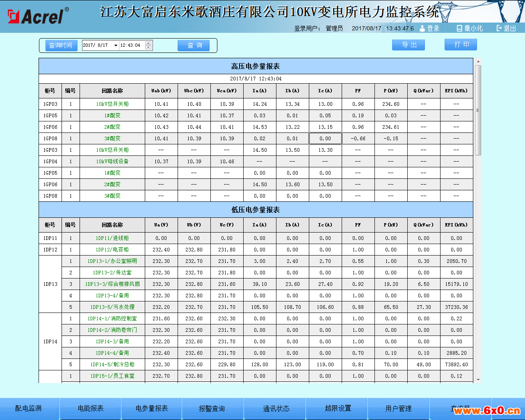
Task: Click the highlighted Ic cell 0.00 in the 3#配变 row
Action: (x=325, y=139)
